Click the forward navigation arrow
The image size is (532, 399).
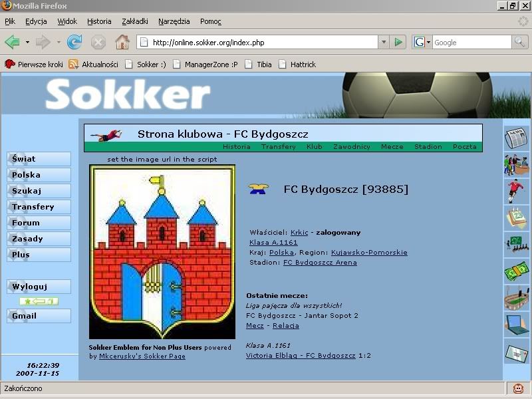click(x=43, y=43)
